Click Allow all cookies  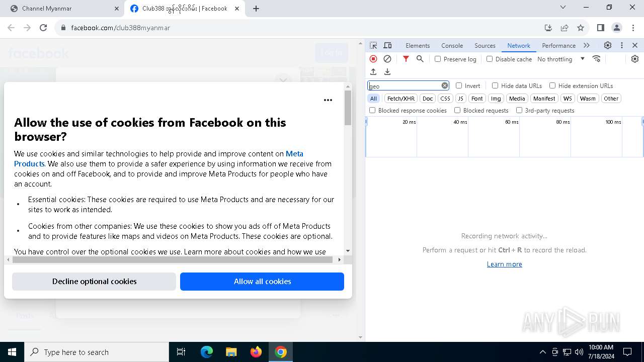(262, 282)
